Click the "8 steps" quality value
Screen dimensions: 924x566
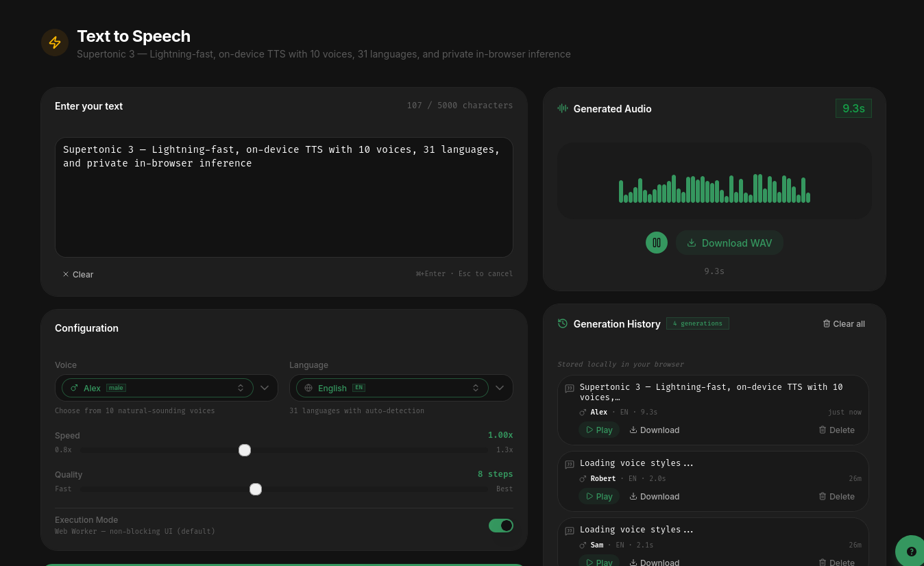(x=495, y=474)
